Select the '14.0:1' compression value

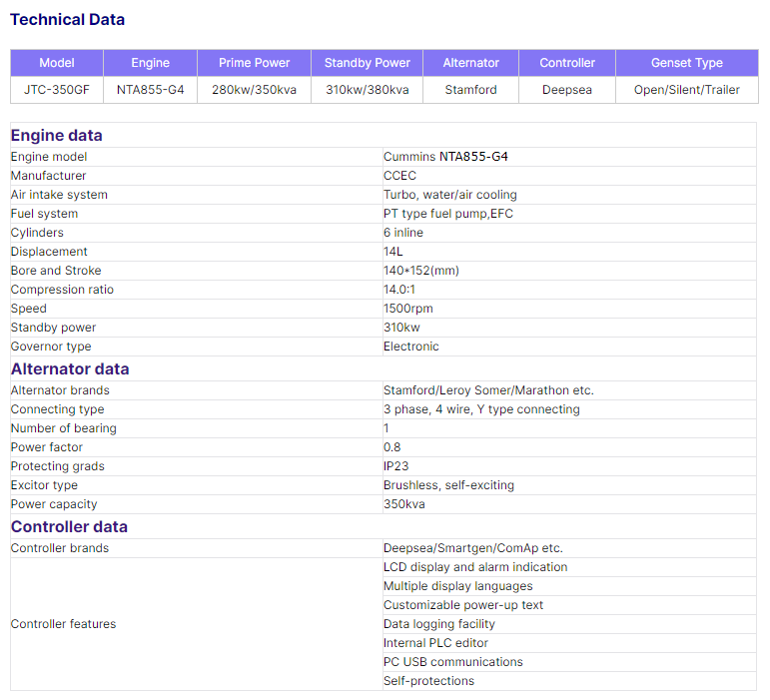coord(398,290)
